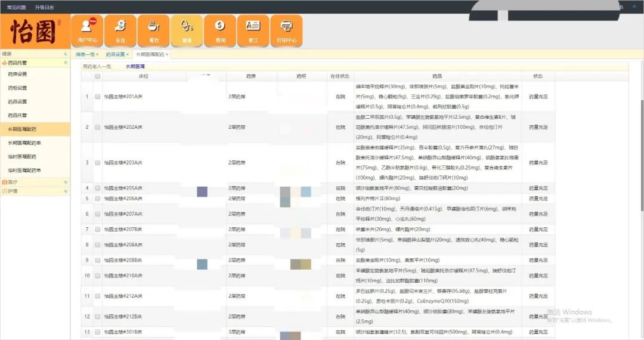644x340 pixels.
Task: Open the 费用 fees module
Action: [x=220, y=31]
